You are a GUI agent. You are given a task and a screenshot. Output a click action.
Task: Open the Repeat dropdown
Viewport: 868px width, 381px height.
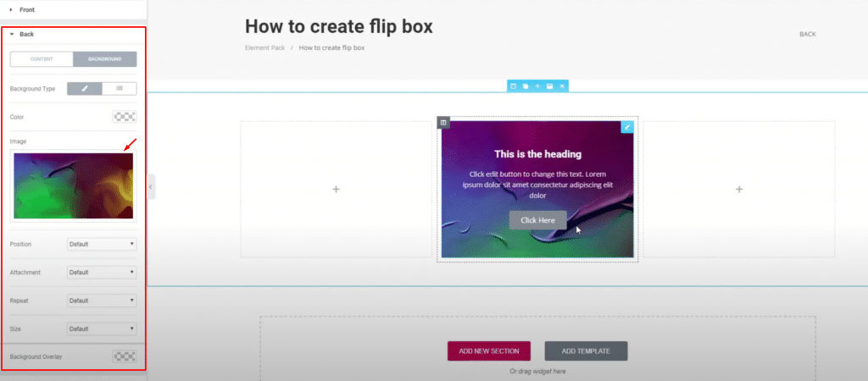(101, 301)
